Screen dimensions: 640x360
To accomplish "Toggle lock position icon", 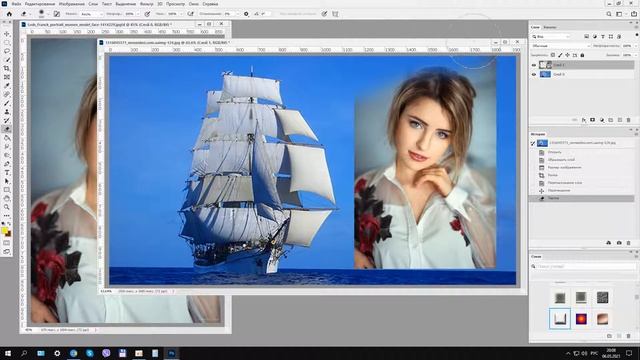I will (567, 55).
